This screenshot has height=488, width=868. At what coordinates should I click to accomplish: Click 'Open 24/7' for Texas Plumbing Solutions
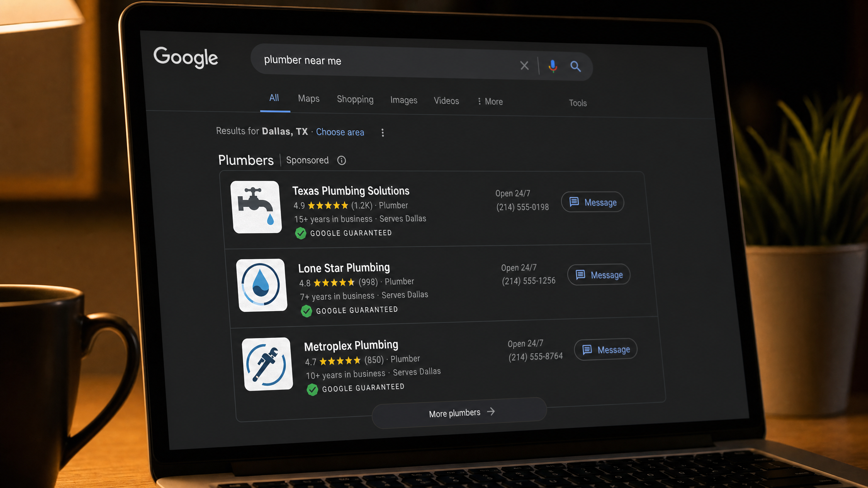513,193
